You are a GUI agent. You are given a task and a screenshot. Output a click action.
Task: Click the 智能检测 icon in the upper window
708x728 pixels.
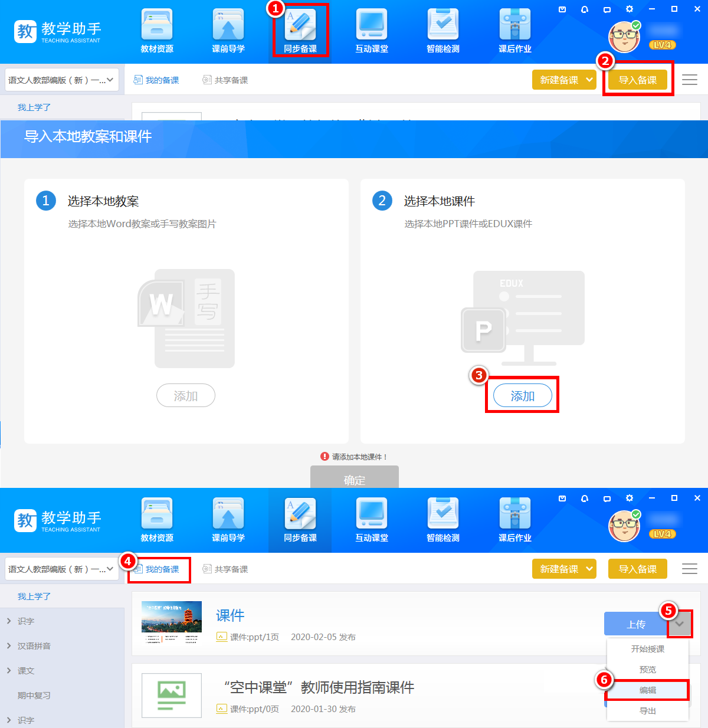pos(443,31)
